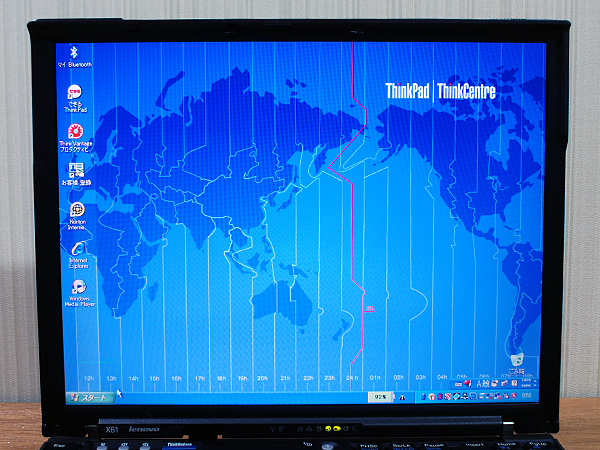Open the お客様登録 registration shortcut
This screenshot has width=600, height=450.
point(76,174)
